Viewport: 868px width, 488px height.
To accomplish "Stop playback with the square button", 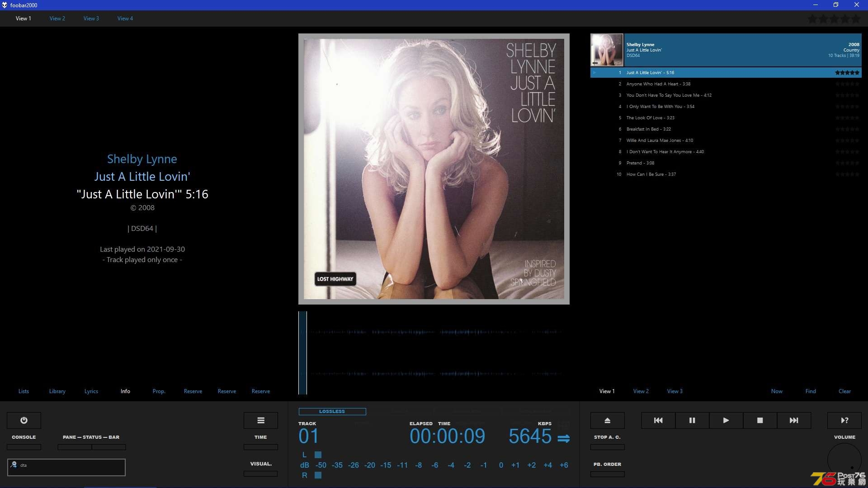I will tap(760, 420).
